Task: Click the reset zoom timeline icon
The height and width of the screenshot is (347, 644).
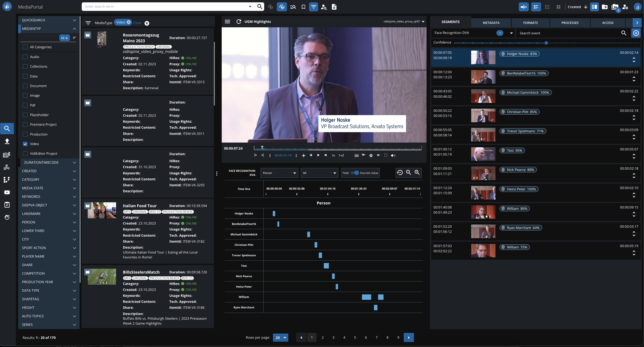Action: [x=400, y=172]
